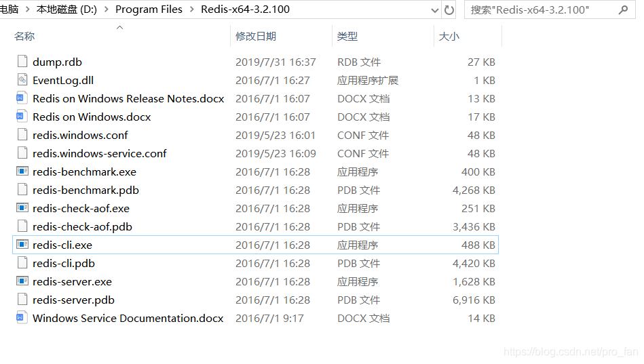Select the redis-benchmark.pdb file name

tap(86, 190)
